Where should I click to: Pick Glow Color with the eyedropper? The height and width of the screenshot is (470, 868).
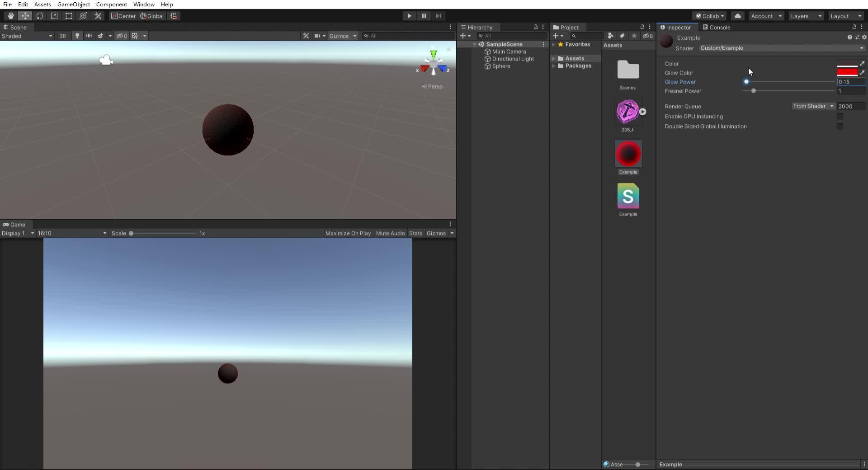pos(863,72)
